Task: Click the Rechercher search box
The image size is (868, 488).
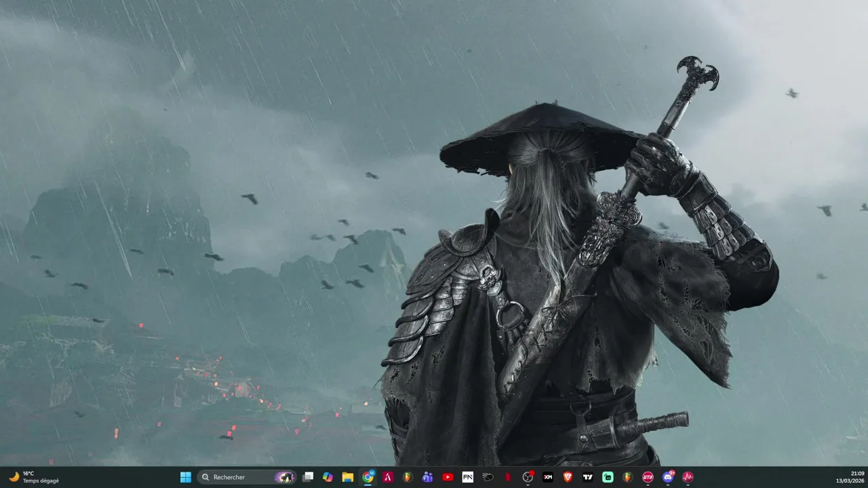Action: [247, 477]
